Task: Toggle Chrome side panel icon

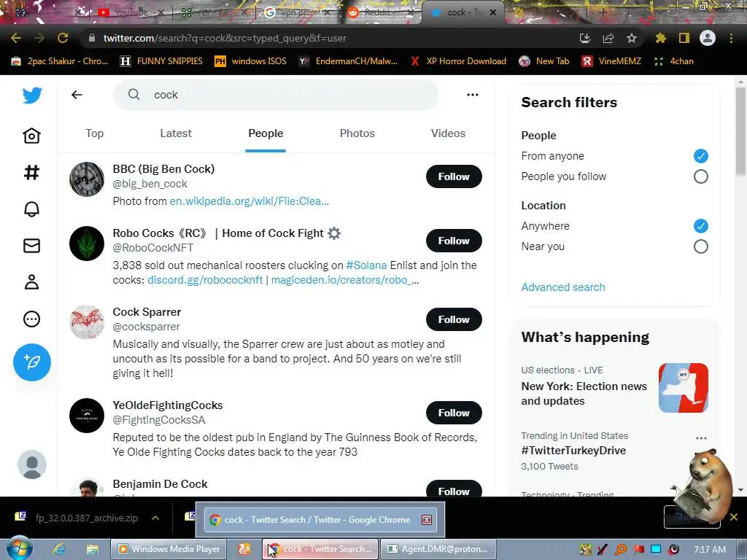Action: click(x=684, y=38)
